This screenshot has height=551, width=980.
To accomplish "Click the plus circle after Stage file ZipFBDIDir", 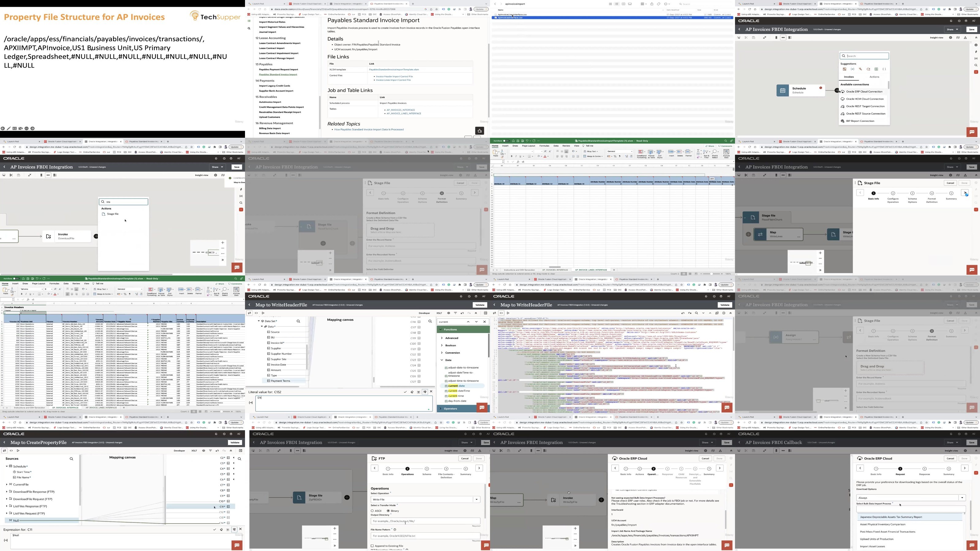I will (x=347, y=497).
